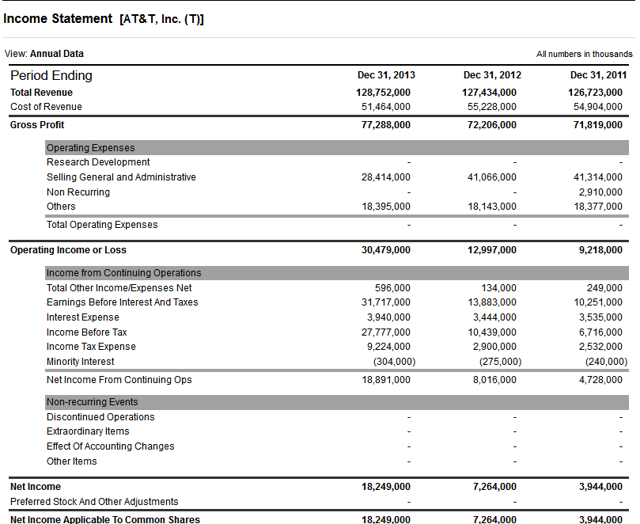Click Operating Income value 30,479,000
Viewport: 640px width, 524px height.
click(x=386, y=250)
